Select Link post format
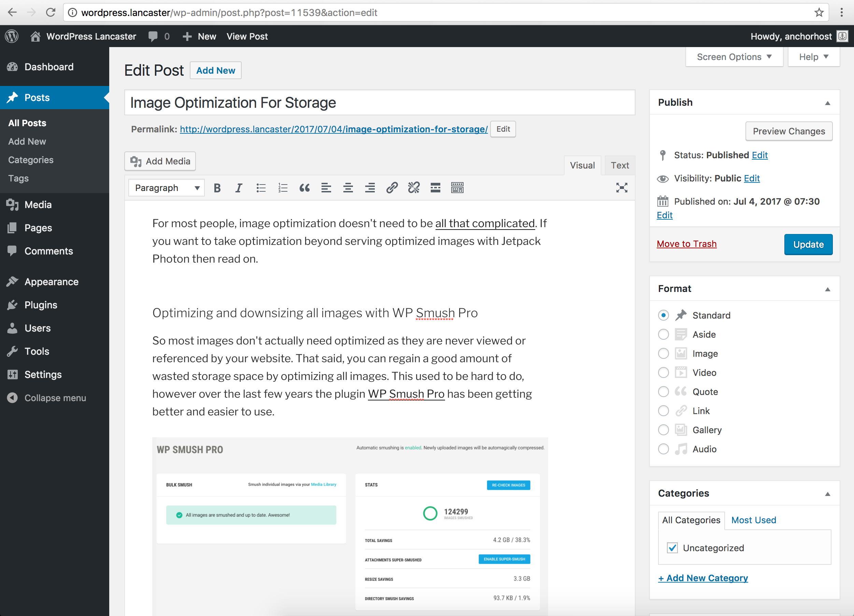The width and height of the screenshot is (854, 616). point(664,411)
